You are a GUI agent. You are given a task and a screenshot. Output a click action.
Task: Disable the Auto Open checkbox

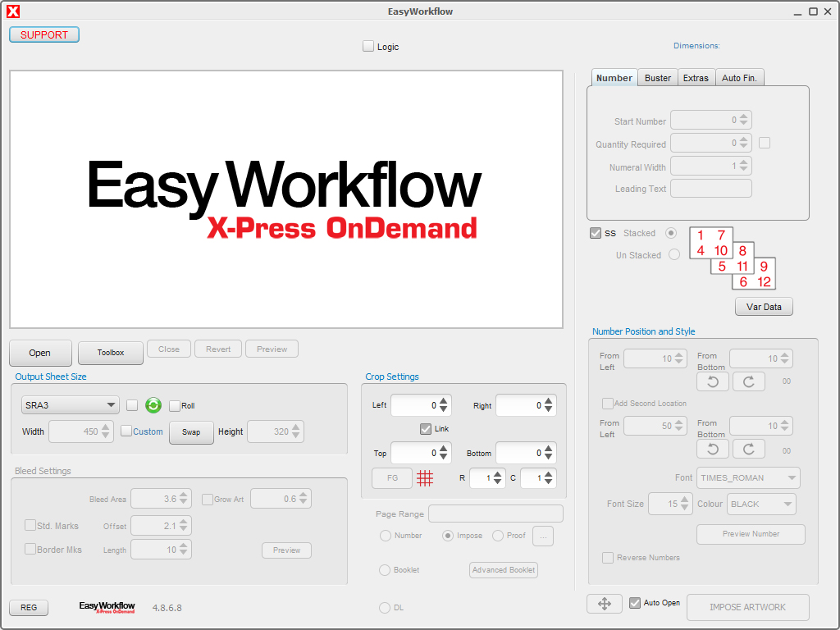coord(635,603)
